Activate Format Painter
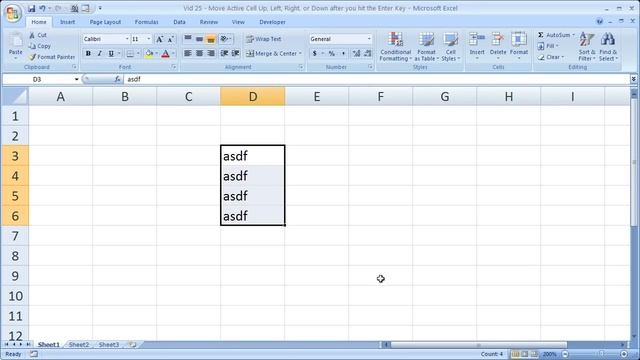Viewport: 640px width, 360px height. pyautogui.click(x=52, y=57)
